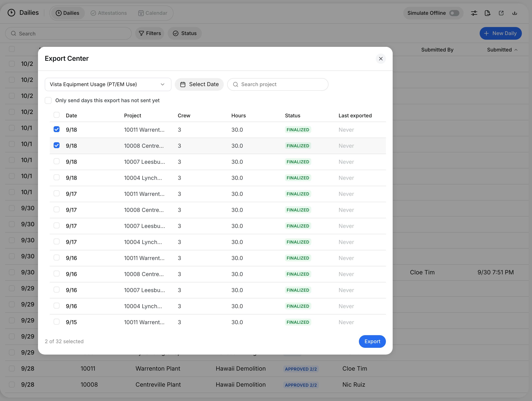Click the Submitted By column header
Screen dimensions: 532x401
(437, 50)
